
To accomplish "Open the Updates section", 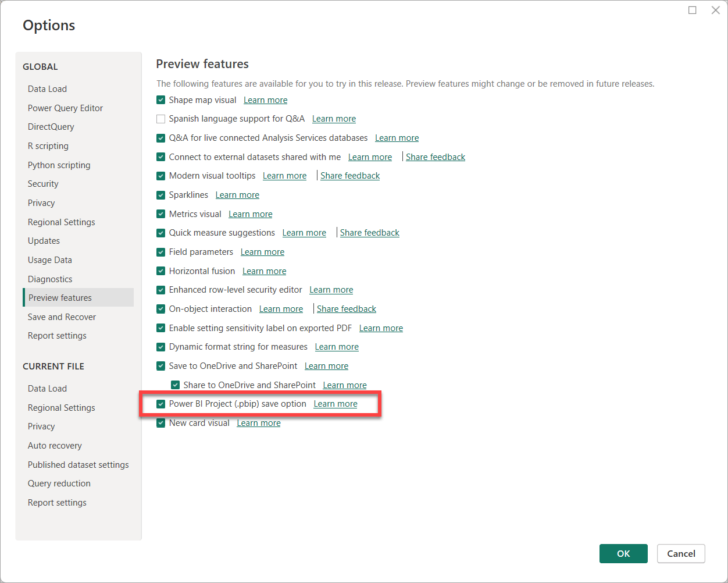I will (44, 241).
